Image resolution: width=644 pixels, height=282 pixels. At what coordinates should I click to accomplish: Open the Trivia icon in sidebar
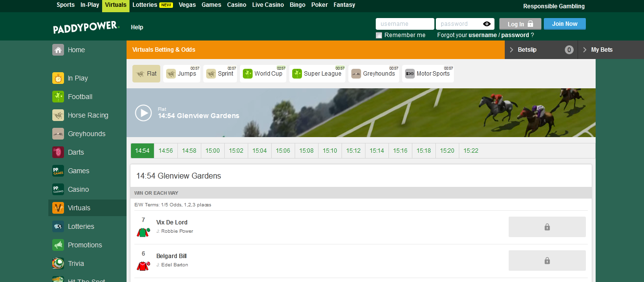pos(58,263)
